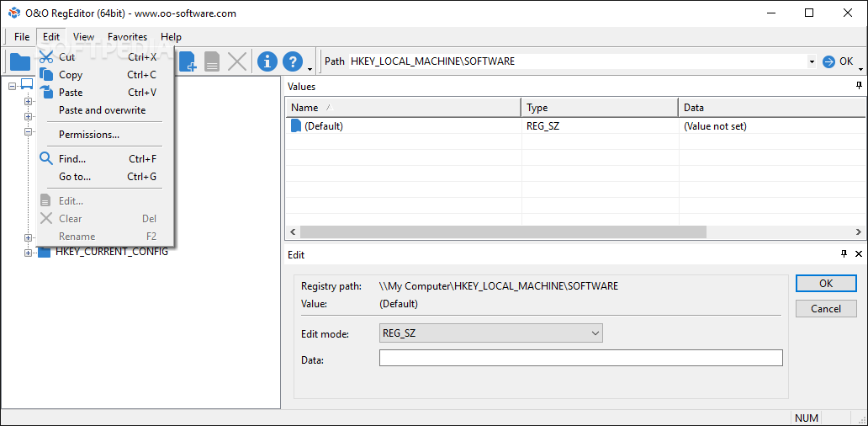This screenshot has width=868, height=426.
Task: Open Find... from the Edit menu
Action: (x=105, y=159)
